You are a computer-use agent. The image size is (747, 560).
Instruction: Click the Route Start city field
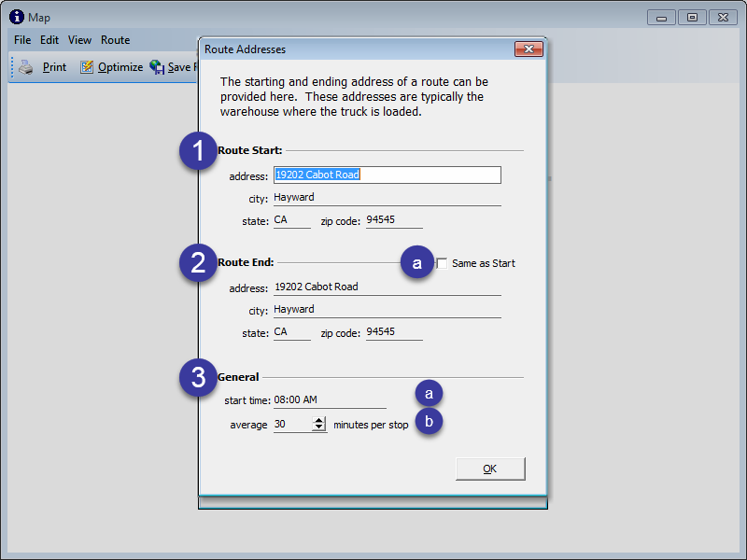tap(388, 198)
